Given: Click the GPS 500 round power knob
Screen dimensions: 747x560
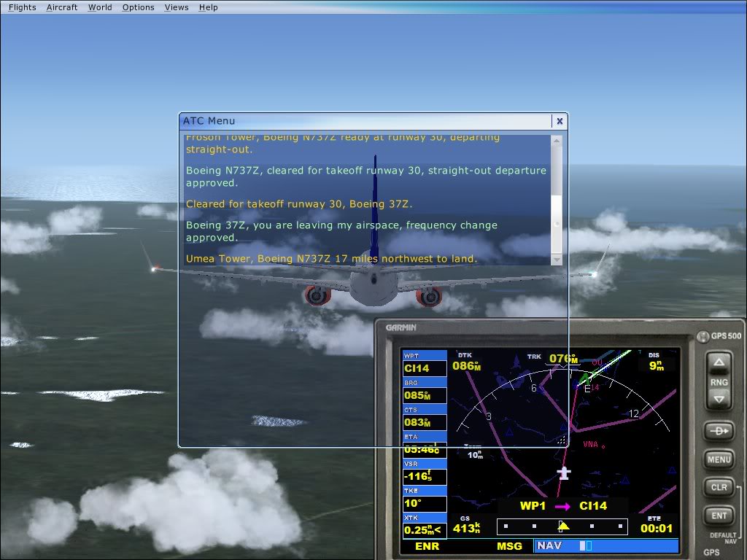Looking at the screenshot, I should coord(703,336).
